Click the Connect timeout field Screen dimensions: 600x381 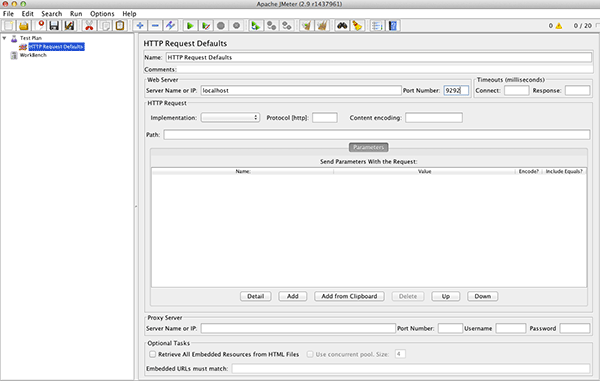[x=517, y=90]
